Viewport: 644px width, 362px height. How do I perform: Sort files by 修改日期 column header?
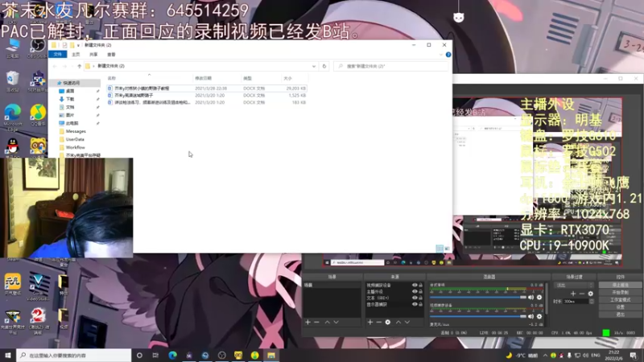(217, 78)
